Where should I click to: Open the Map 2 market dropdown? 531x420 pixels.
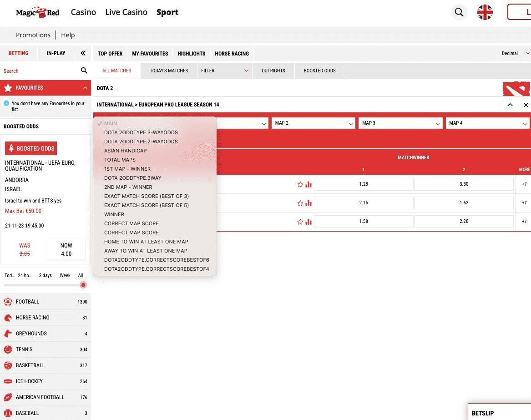click(313, 123)
